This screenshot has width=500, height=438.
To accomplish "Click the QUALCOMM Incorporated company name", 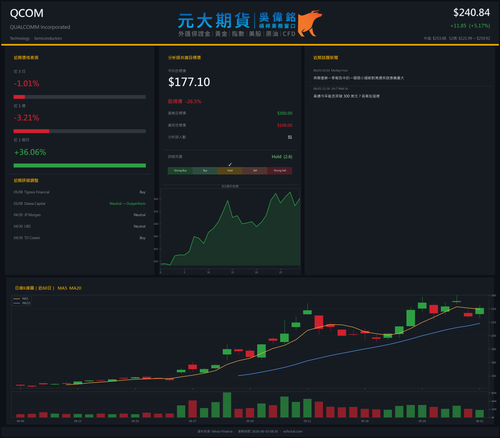I will (x=40, y=27).
